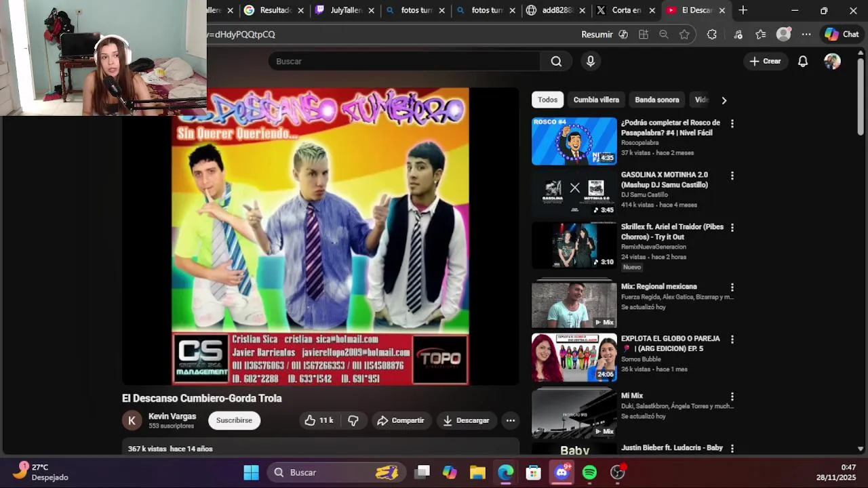Click the page vertical scrollbar thumb
This screenshot has height=488, width=868.
point(861,95)
